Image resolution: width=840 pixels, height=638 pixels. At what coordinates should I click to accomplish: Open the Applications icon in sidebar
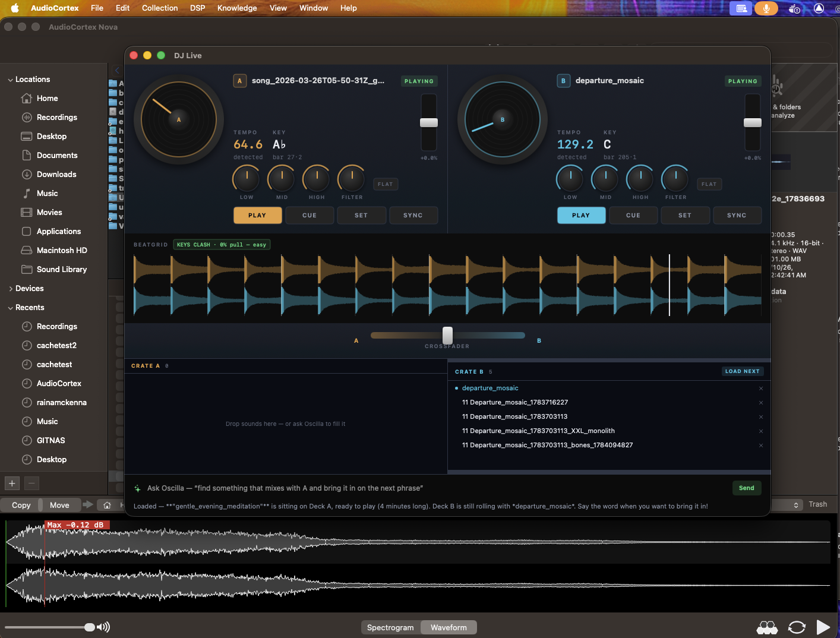pos(27,231)
